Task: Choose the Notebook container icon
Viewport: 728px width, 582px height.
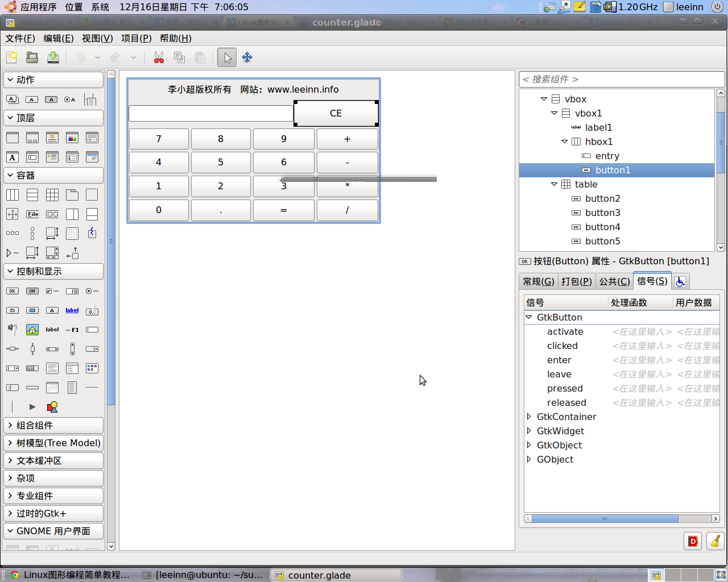Action: click(x=72, y=195)
